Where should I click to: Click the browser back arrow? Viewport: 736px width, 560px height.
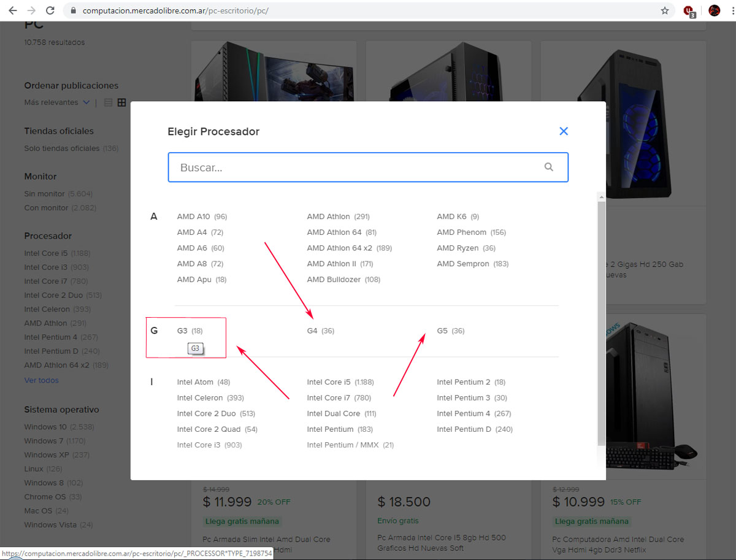[x=12, y=10]
